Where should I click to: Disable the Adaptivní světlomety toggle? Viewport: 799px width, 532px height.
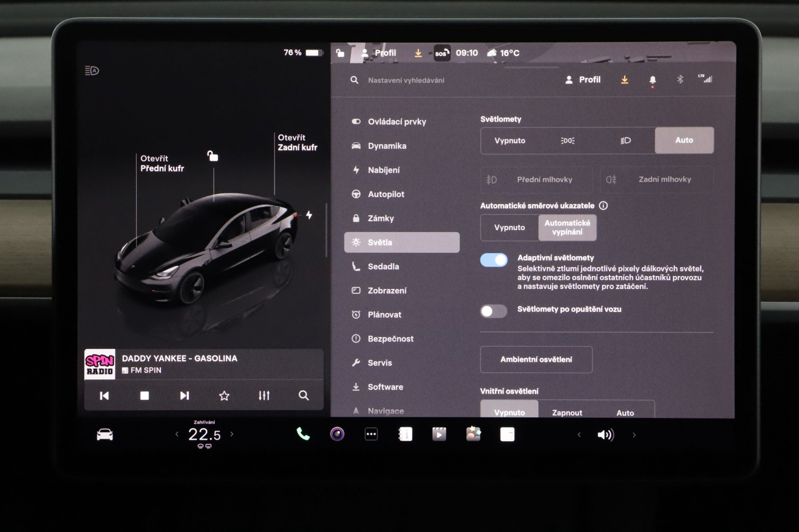[493, 260]
